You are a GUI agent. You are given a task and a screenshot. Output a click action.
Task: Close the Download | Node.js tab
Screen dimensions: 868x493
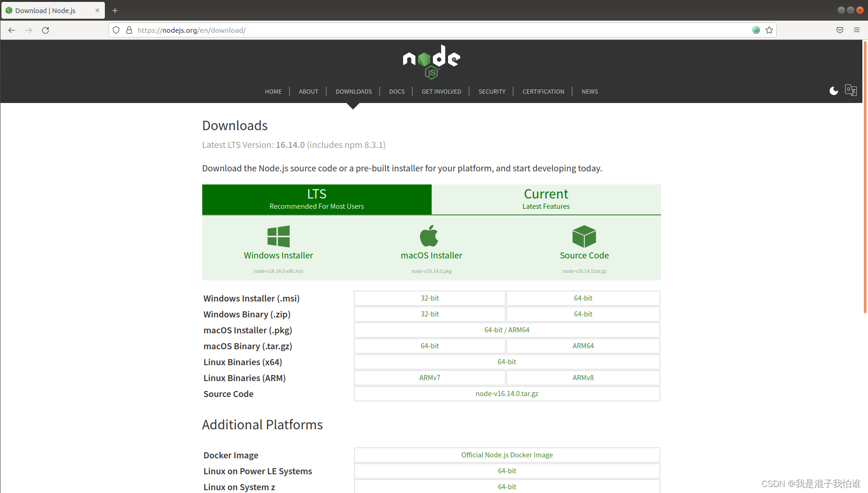97,10
